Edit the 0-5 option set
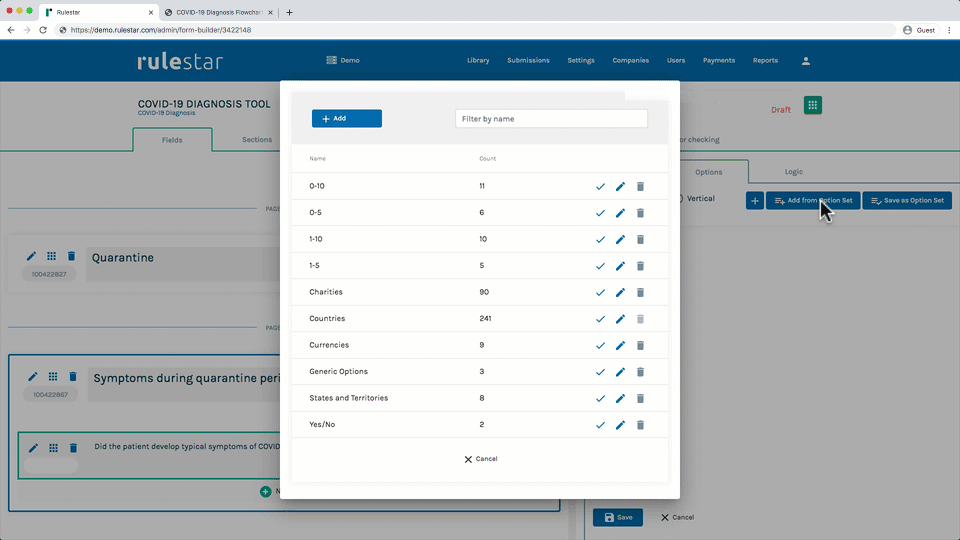This screenshot has width=960, height=540. [620, 213]
